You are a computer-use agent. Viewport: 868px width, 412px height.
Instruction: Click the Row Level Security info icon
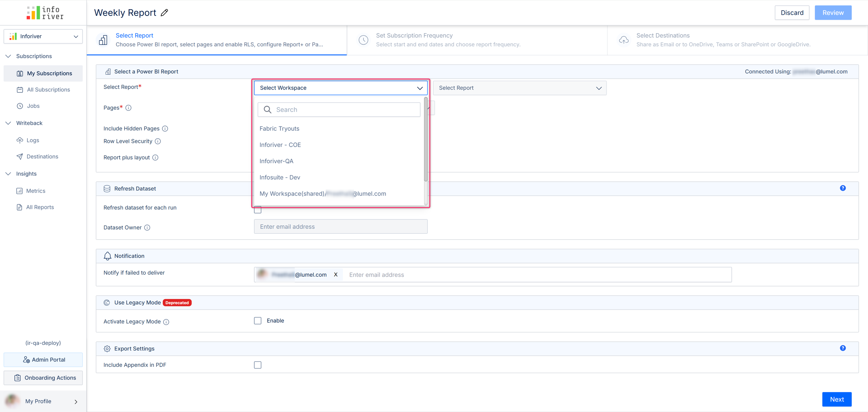click(x=158, y=141)
